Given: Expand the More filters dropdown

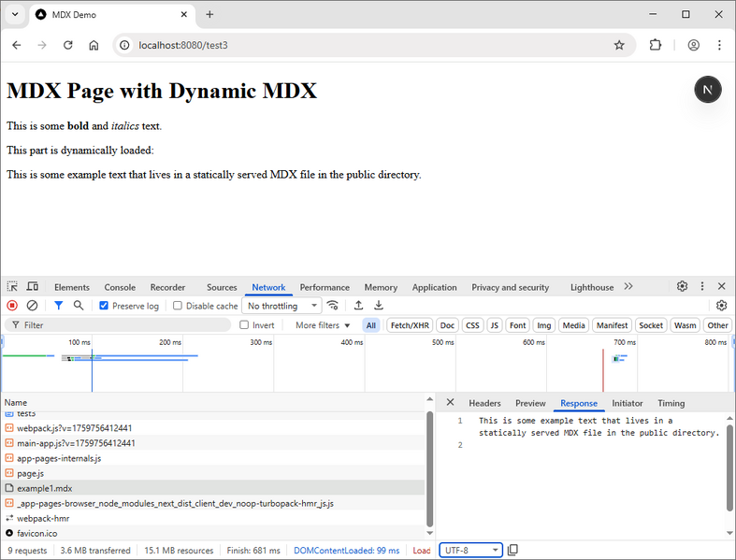Looking at the screenshot, I should (x=323, y=325).
